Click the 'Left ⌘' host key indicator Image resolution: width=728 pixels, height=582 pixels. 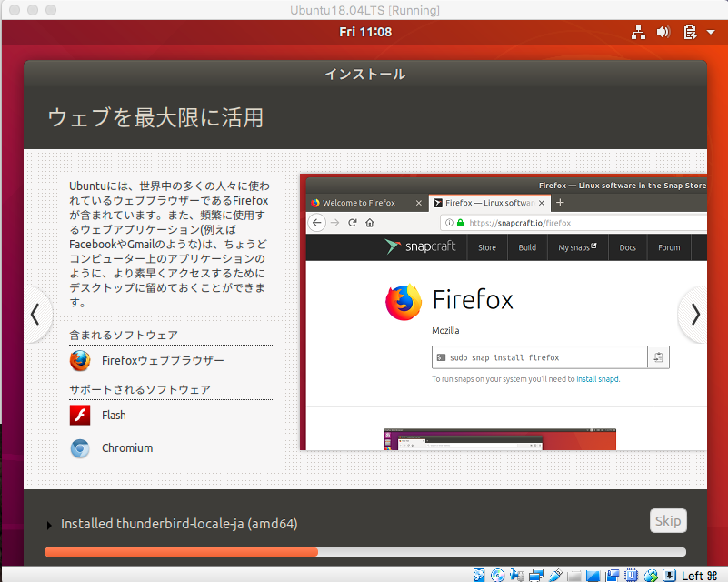(x=700, y=576)
